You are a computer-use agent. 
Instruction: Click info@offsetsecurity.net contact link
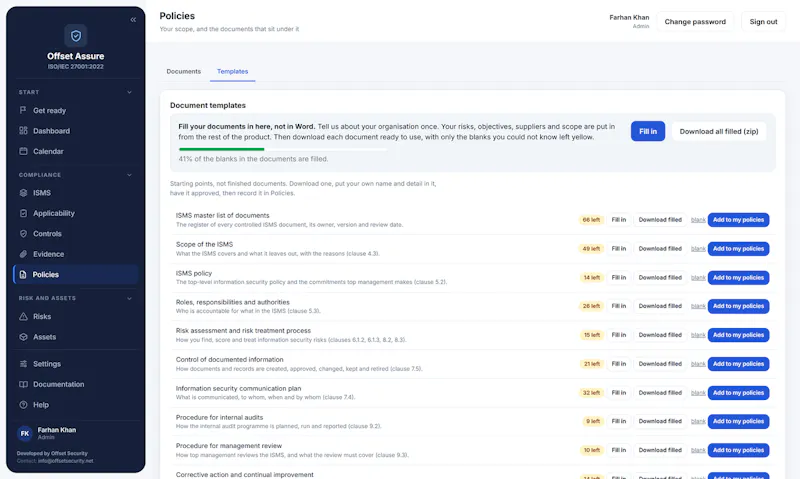(65, 461)
